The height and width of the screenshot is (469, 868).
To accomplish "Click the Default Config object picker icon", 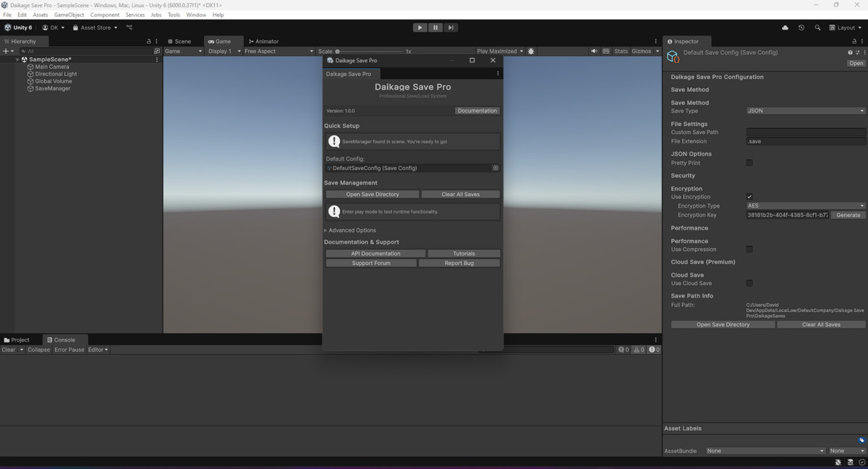I will click(x=495, y=168).
